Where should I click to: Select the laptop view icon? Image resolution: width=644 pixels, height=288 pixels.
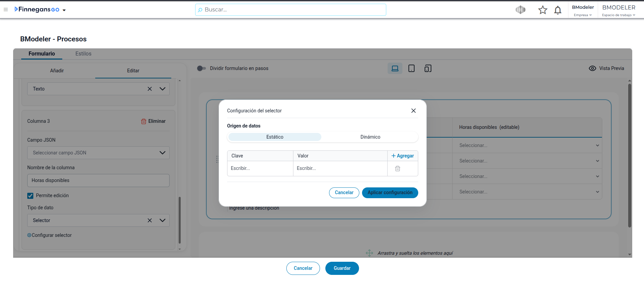click(x=395, y=69)
